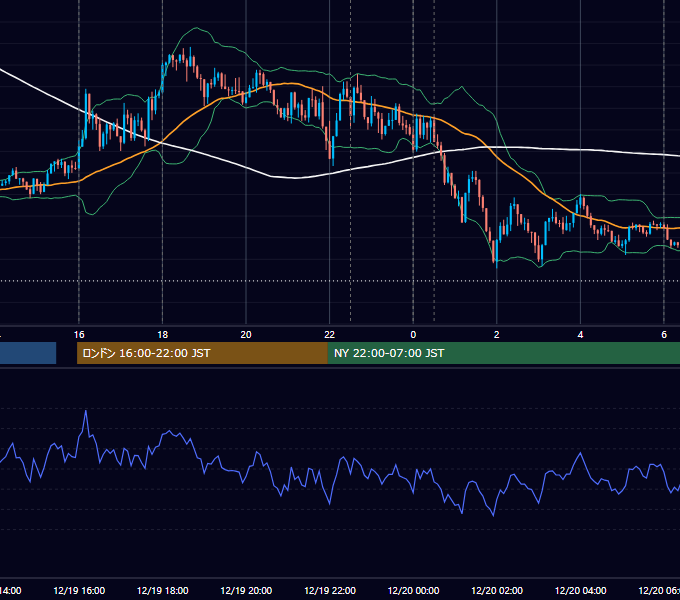Click the 12/20 04:00 time label

[x=581, y=590]
